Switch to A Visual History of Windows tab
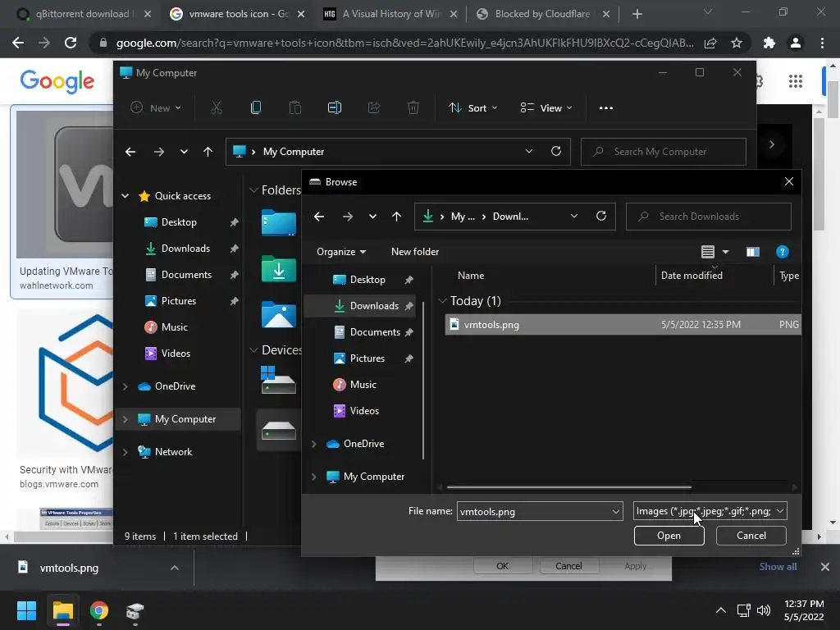Viewport: 840px width, 630px height. click(x=391, y=14)
